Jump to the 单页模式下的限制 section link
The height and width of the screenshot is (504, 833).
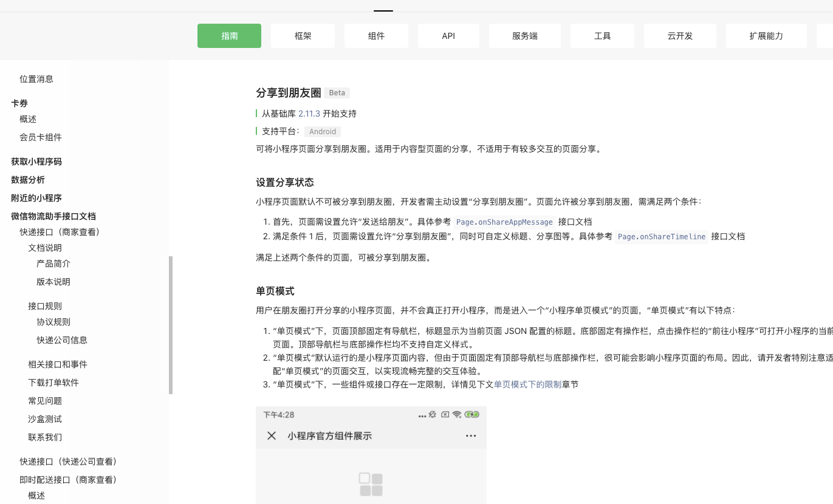tap(527, 384)
